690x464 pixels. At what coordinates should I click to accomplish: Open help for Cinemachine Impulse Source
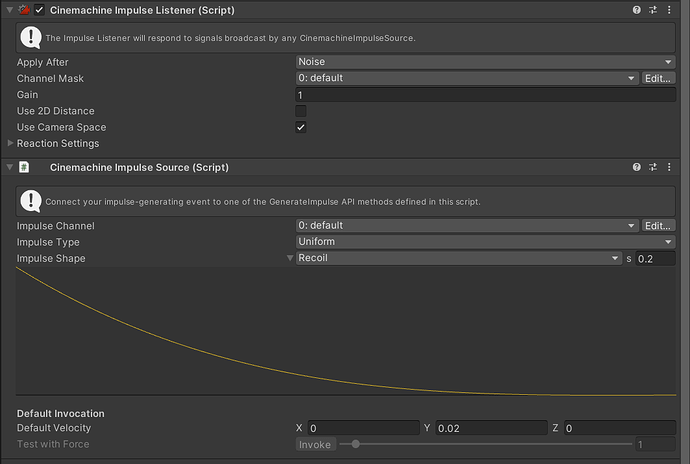point(636,167)
